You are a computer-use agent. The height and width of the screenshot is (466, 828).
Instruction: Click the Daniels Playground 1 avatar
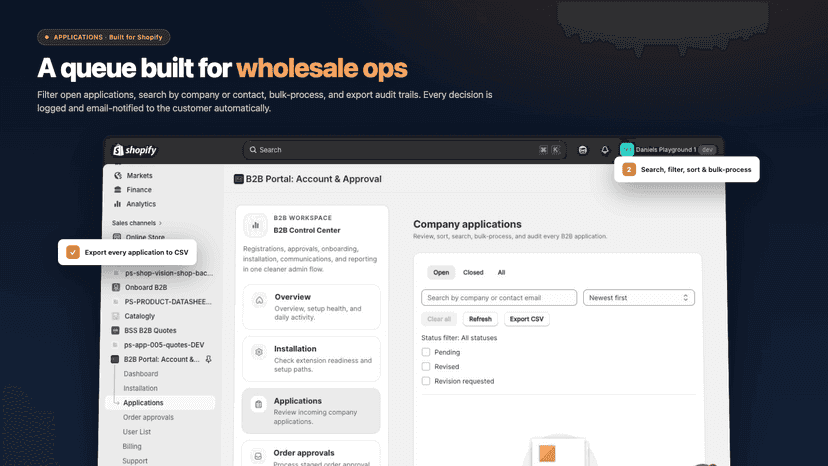(x=627, y=150)
